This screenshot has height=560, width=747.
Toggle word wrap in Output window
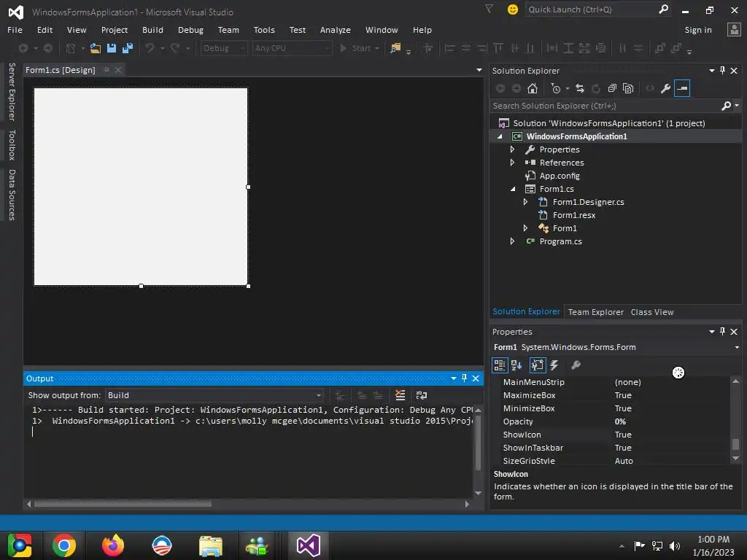422,394
